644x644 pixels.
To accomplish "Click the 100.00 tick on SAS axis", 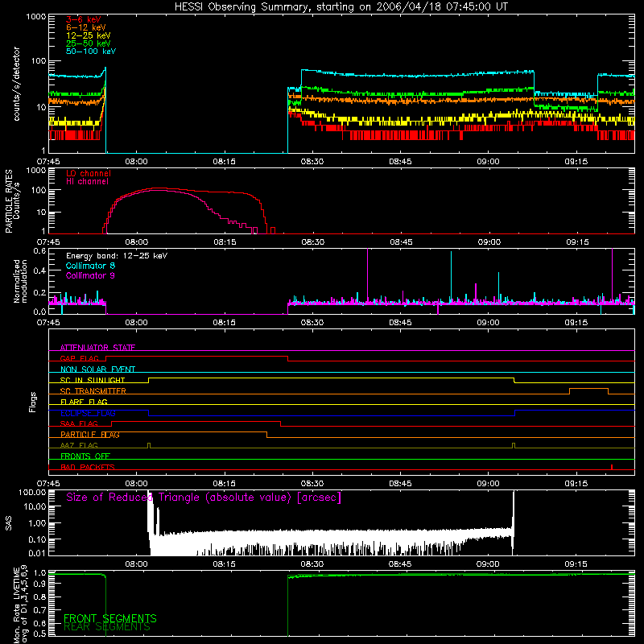I will [x=32, y=493].
